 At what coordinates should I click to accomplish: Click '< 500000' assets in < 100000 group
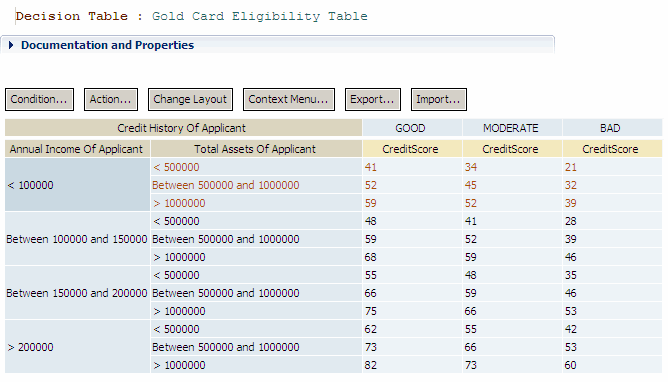pos(256,167)
